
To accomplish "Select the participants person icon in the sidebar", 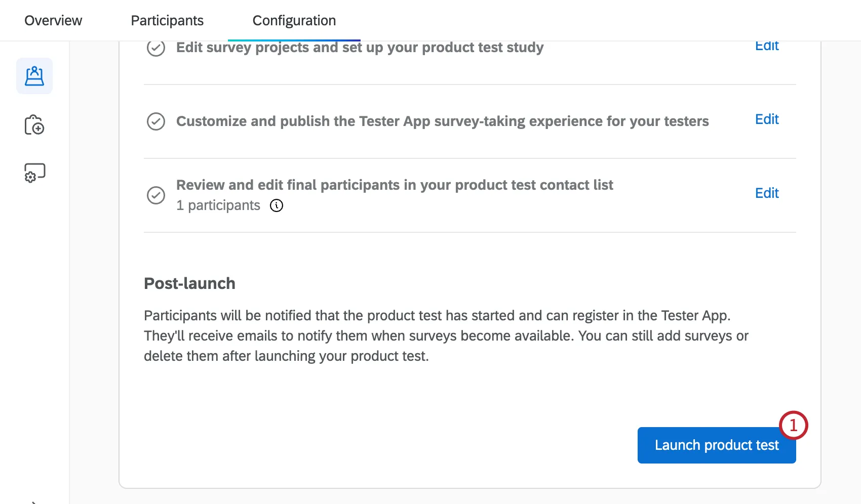I will coord(34,76).
